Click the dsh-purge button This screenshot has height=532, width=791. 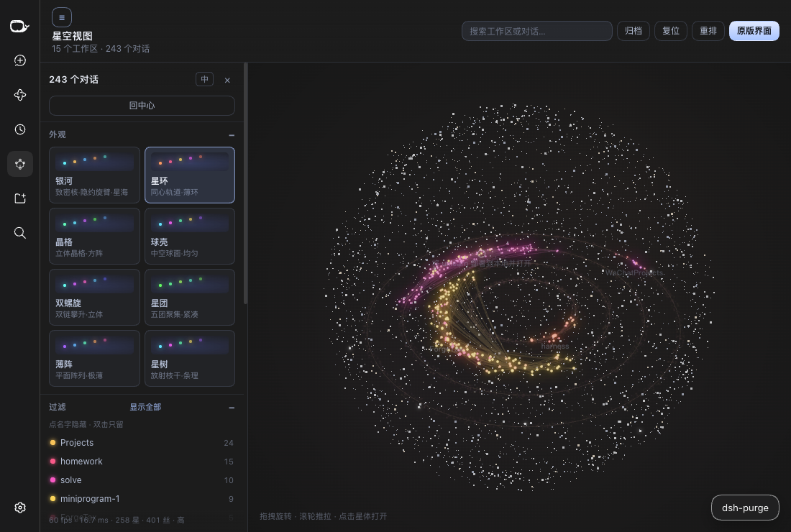tap(744, 508)
